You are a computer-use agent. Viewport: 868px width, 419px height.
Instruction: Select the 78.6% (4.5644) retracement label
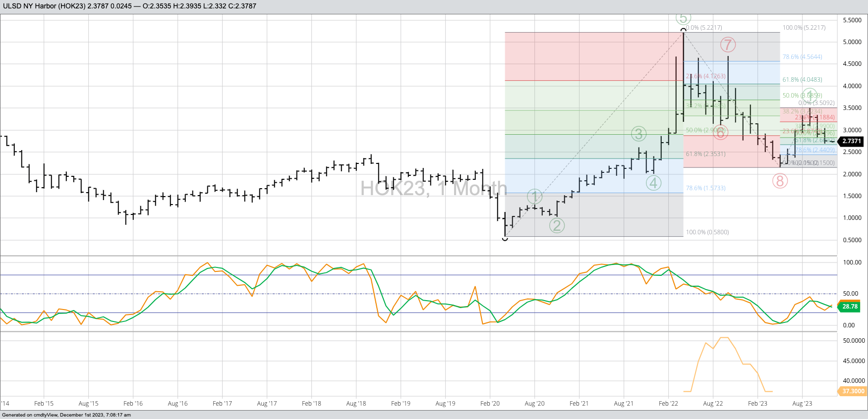tap(802, 57)
